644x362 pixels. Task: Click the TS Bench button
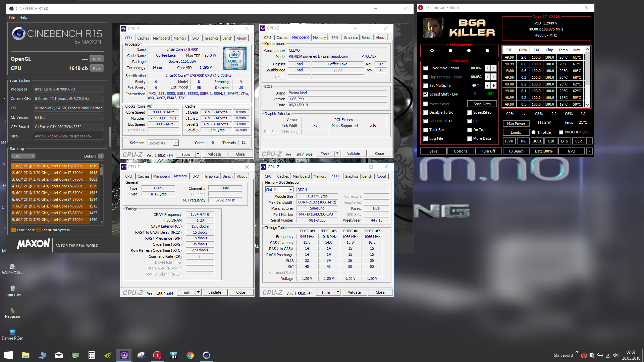[x=516, y=151]
